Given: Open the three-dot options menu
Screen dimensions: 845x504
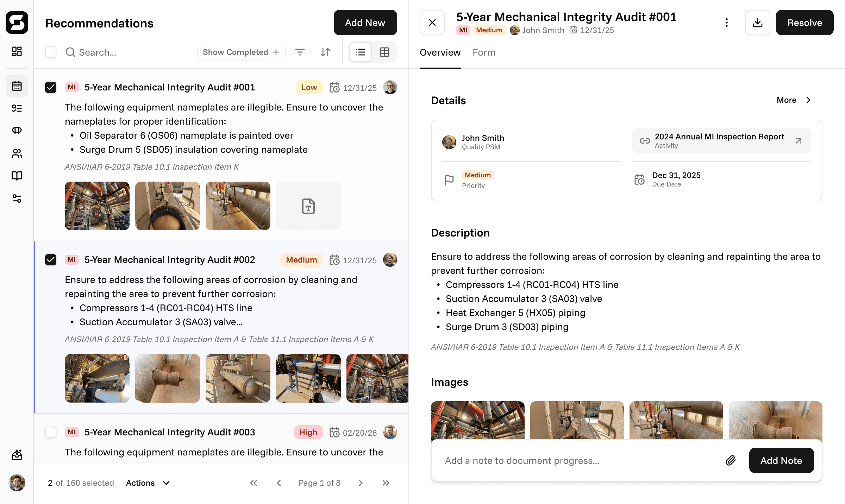Looking at the screenshot, I should [x=726, y=23].
